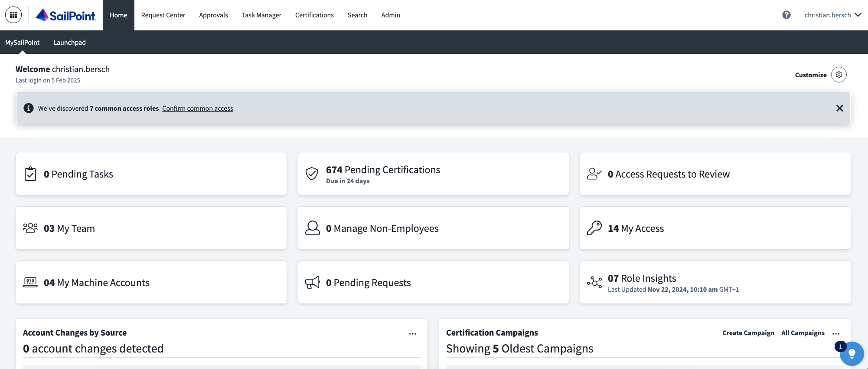The image size is (868, 369).
Task: Dismiss the common access roles banner
Action: [x=839, y=108]
